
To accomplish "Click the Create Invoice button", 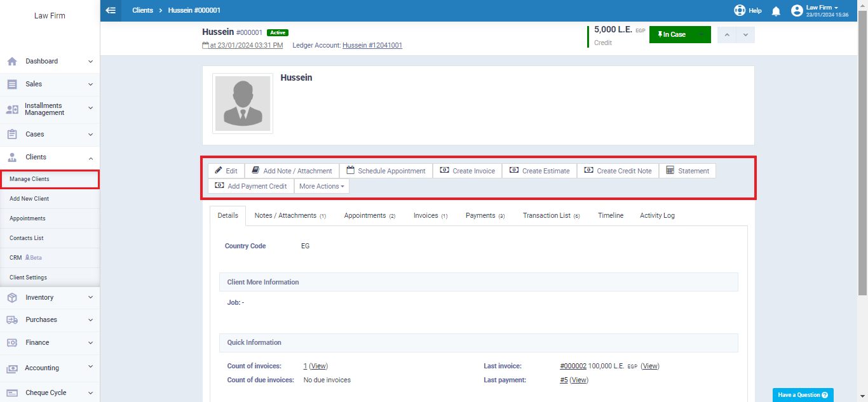I will pos(468,171).
